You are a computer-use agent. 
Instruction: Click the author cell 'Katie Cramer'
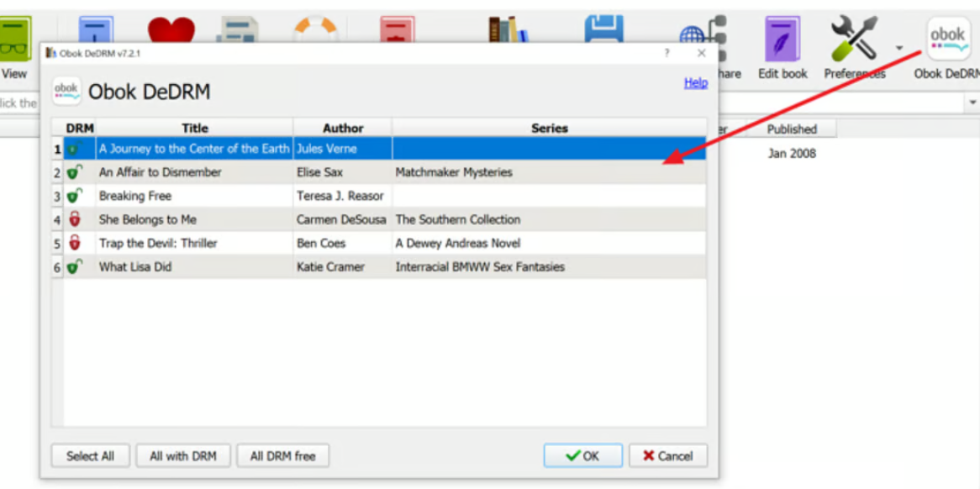coord(343,267)
